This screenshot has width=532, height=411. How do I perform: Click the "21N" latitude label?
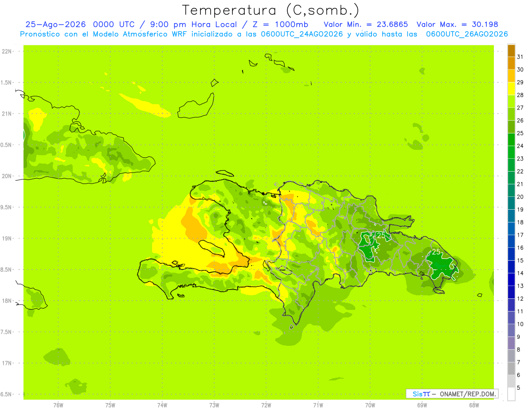pyautogui.click(x=8, y=114)
